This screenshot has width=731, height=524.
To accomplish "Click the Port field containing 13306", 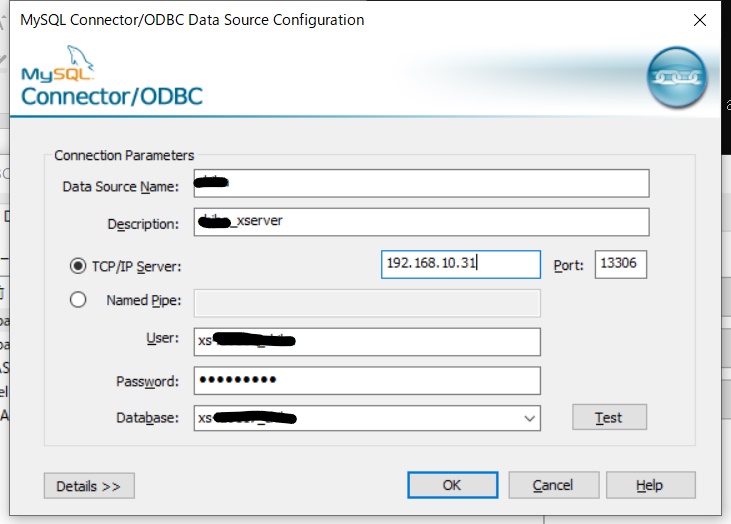I will [x=621, y=264].
